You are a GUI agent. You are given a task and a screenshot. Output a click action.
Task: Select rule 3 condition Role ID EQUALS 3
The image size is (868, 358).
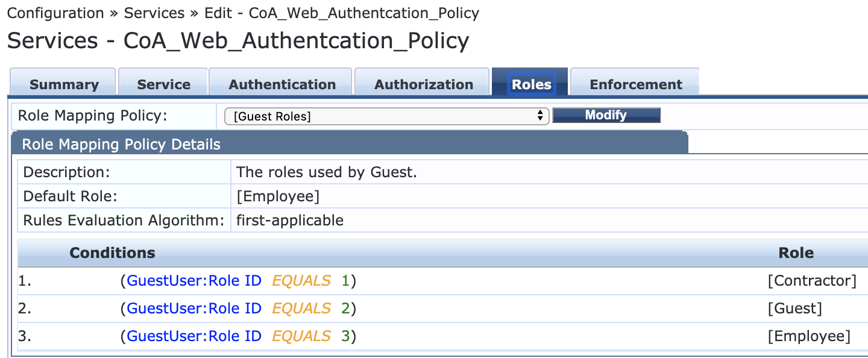(x=239, y=336)
